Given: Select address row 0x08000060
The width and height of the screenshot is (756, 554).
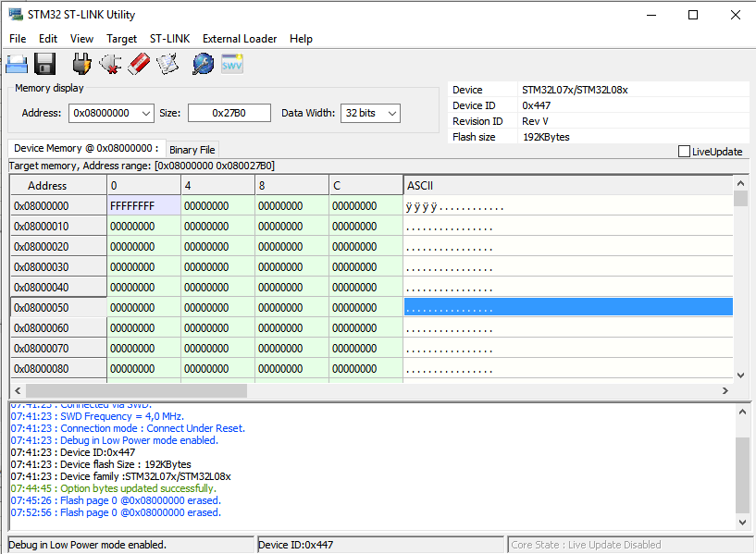Looking at the screenshot, I should [x=58, y=328].
